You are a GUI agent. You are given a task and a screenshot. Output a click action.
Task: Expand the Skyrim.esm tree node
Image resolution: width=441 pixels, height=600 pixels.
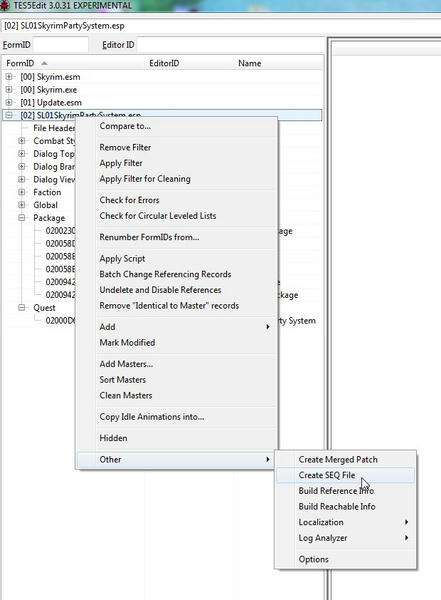click(x=9, y=77)
